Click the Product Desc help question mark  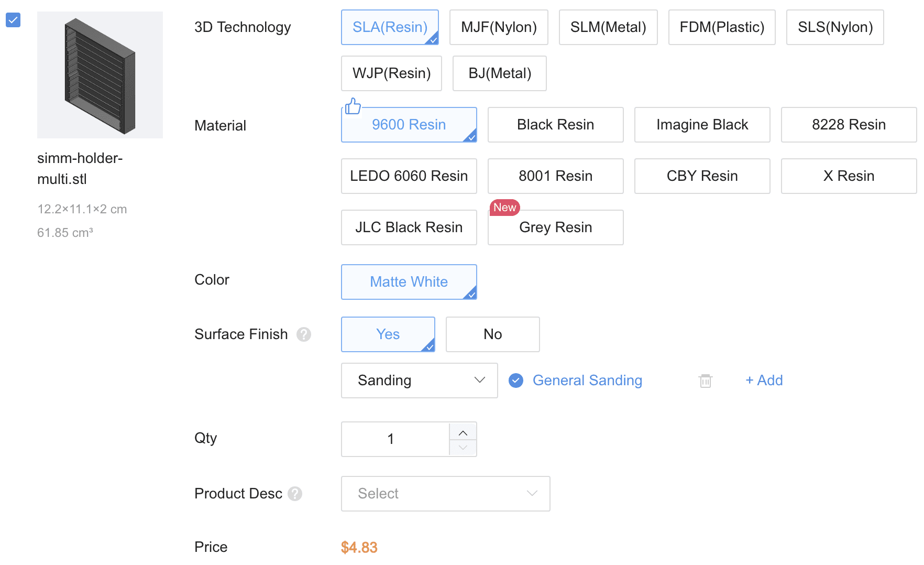coord(295,494)
